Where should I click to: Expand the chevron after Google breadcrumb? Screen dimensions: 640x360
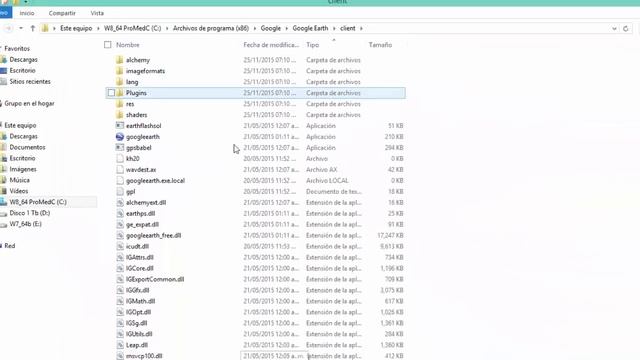click(x=287, y=28)
